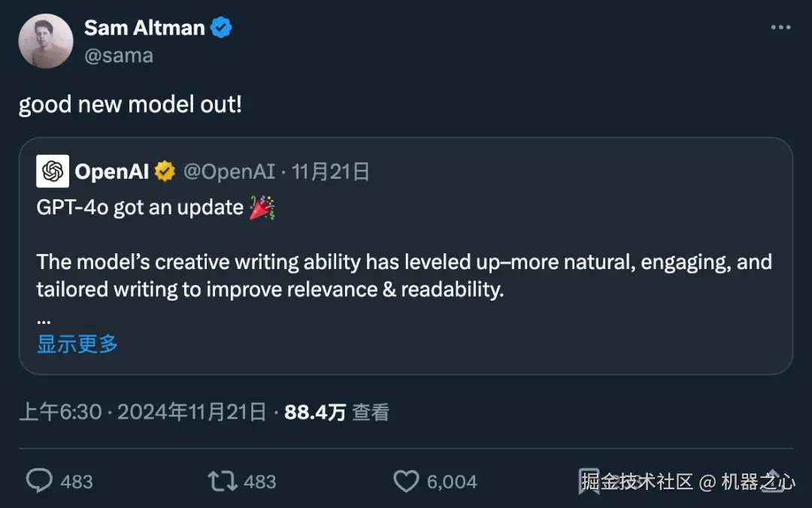
Task: Open quoted tweet via creative writing paragraph
Action: pos(404,276)
